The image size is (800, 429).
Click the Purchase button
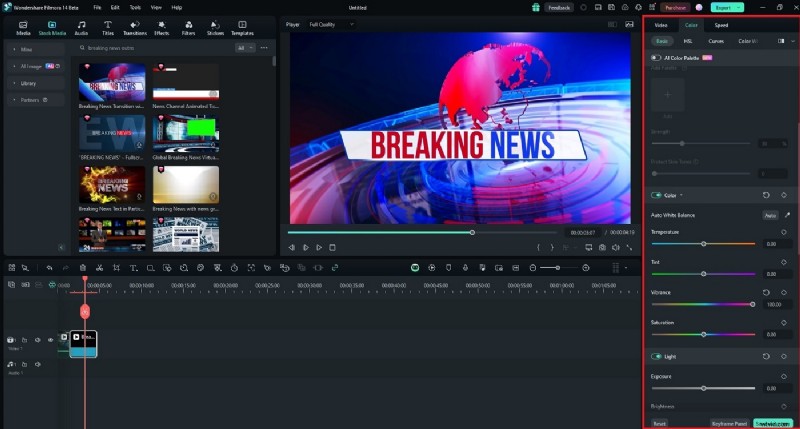tap(675, 8)
